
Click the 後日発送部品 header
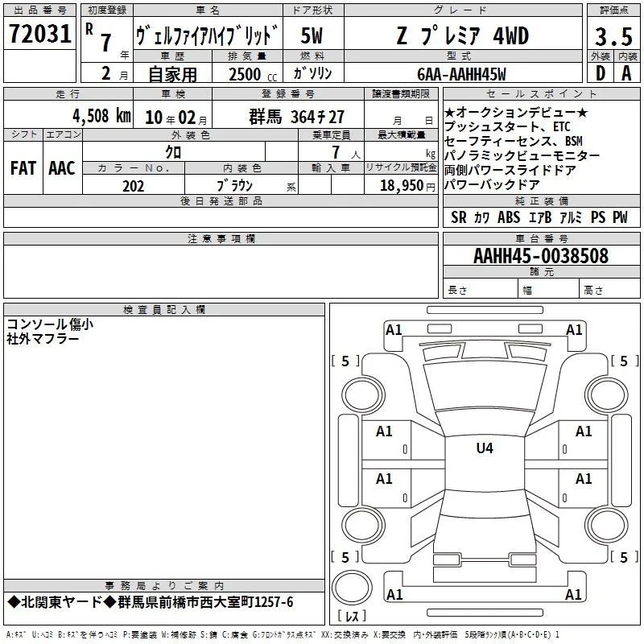(221, 200)
